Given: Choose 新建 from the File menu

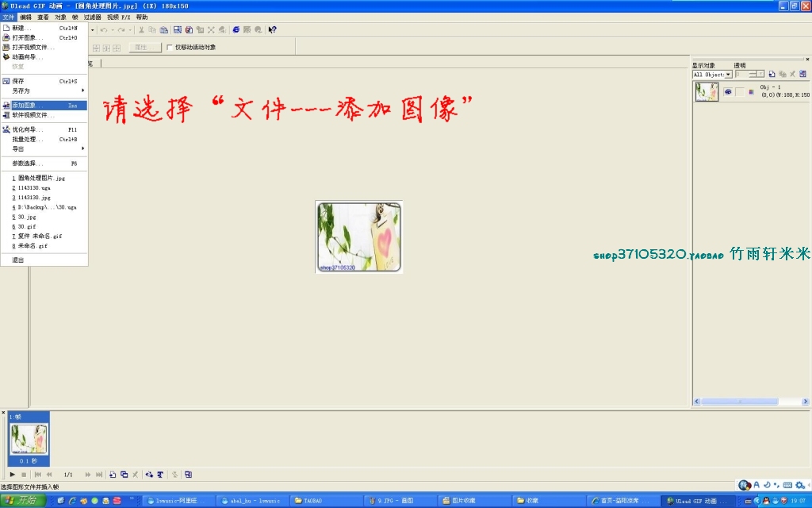Looking at the screenshot, I should click(x=44, y=28).
